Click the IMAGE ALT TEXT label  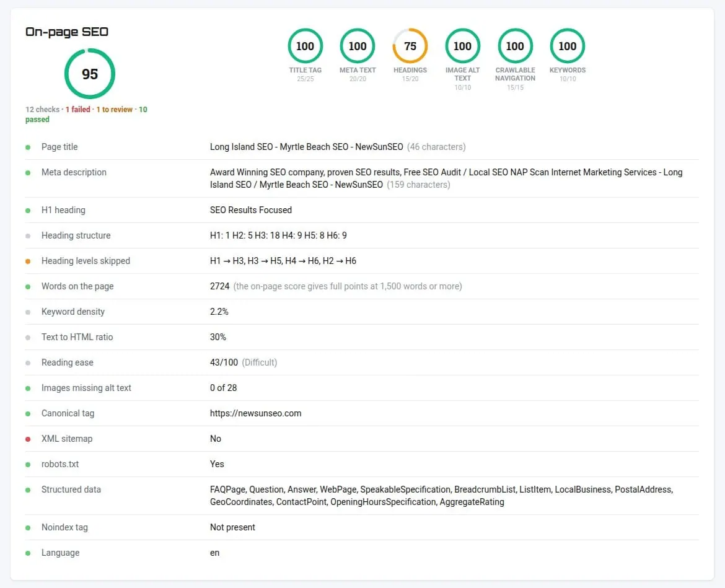coord(462,74)
